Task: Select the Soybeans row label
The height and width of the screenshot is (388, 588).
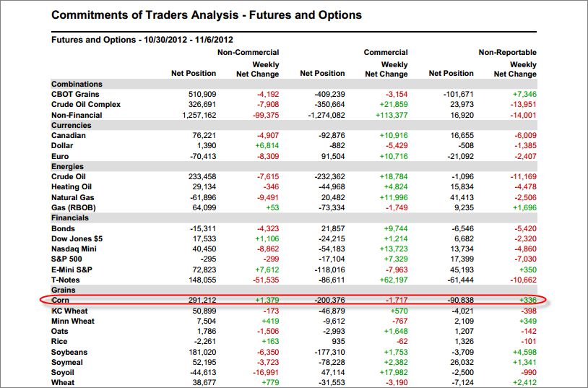Action: click(x=69, y=352)
